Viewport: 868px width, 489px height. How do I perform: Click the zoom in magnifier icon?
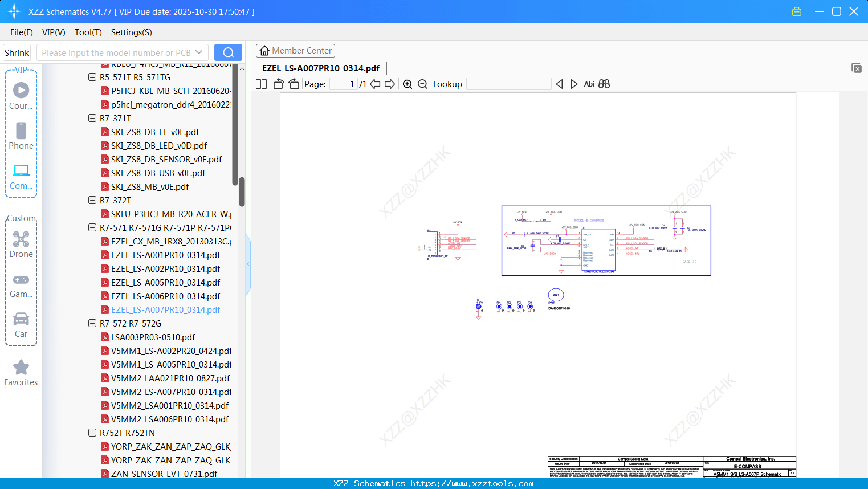407,84
